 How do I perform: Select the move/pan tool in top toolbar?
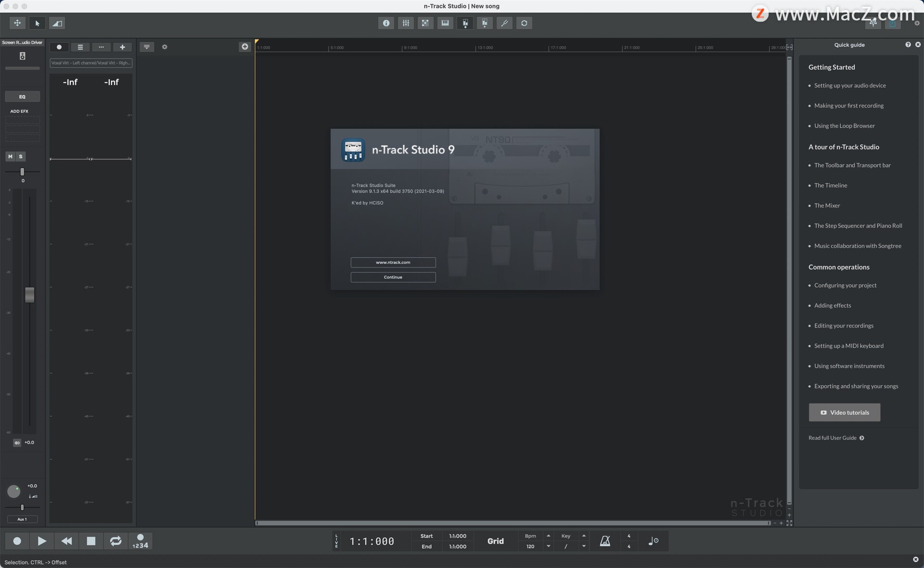click(x=17, y=23)
